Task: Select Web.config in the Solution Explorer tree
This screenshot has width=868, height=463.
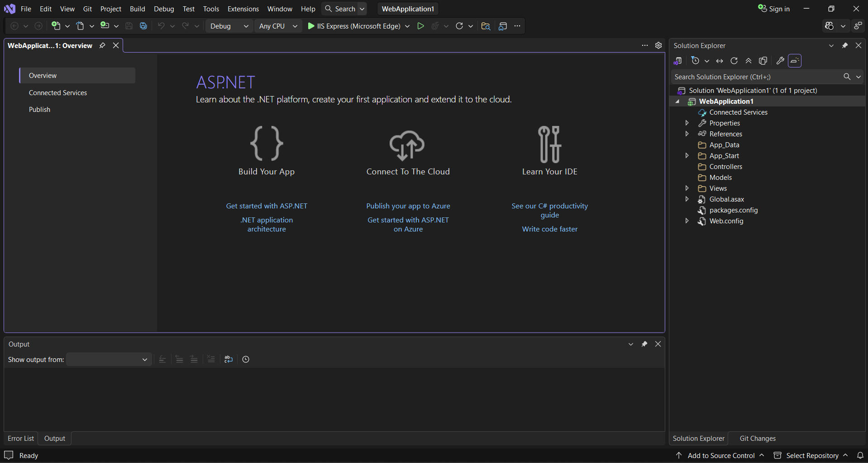Action: click(726, 221)
